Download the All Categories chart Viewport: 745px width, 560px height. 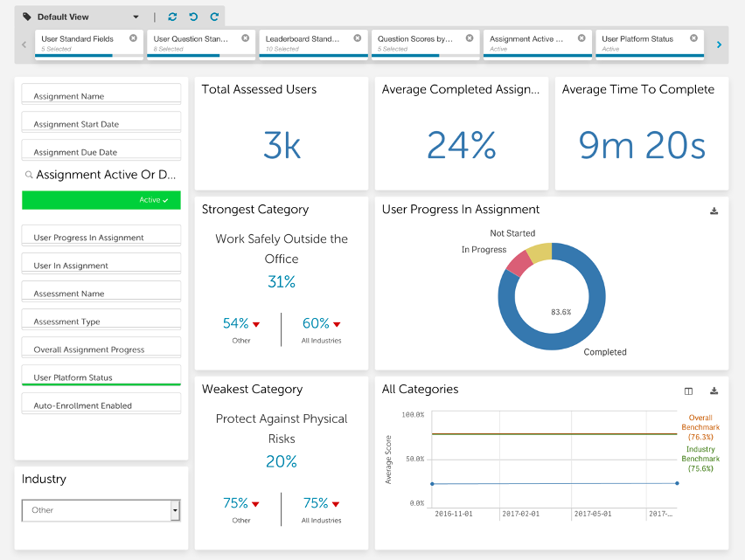(x=714, y=391)
